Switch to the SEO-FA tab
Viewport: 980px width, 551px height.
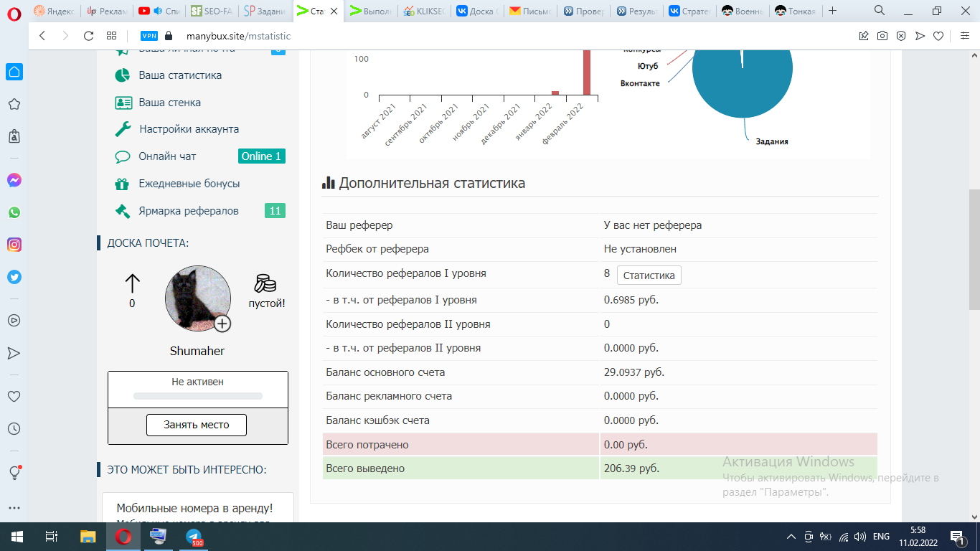[x=213, y=11]
